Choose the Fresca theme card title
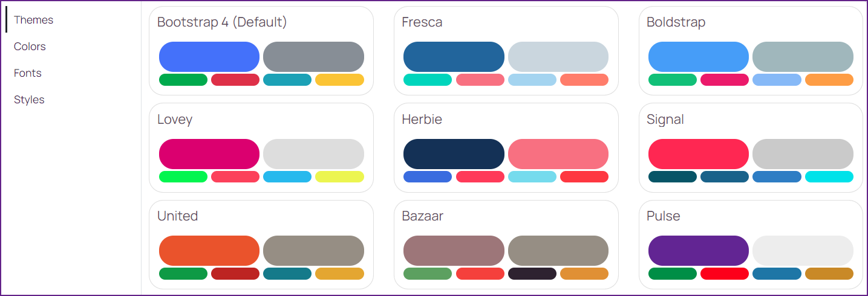 (x=422, y=22)
